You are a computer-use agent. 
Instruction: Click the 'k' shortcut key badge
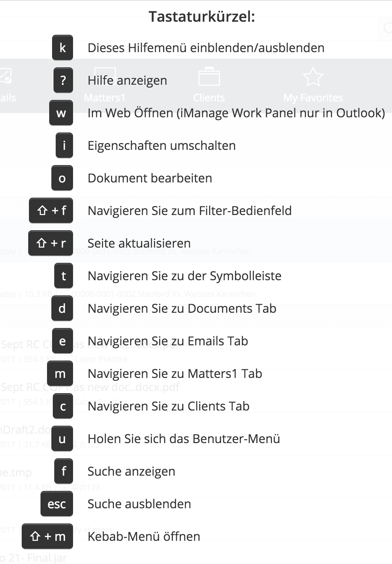click(x=63, y=47)
